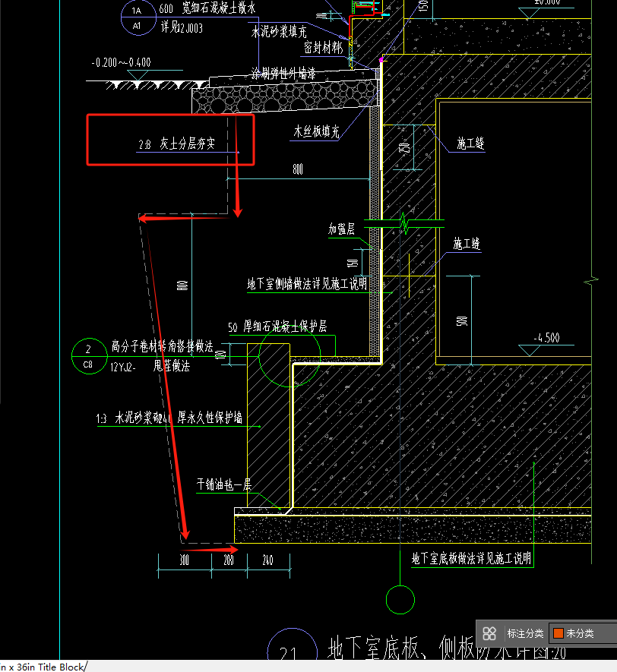Select the 宽细石混凝土散水 text
The image size is (617, 672).
(x=219, y=8)
